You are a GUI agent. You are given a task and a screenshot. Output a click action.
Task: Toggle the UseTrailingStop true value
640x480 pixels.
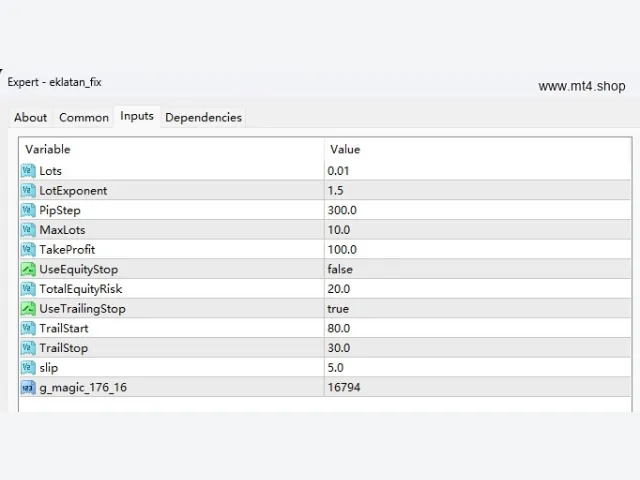(338, 309)
